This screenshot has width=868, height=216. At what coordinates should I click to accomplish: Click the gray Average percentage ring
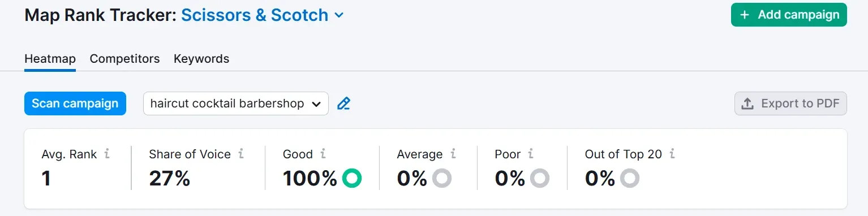click(442, 179)
